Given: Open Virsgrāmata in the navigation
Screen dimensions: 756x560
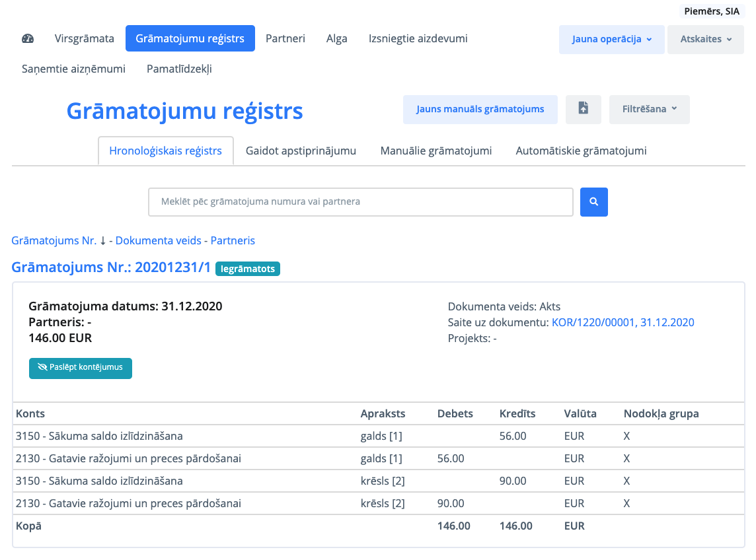Looking at the screenshot, I should 85,38.
